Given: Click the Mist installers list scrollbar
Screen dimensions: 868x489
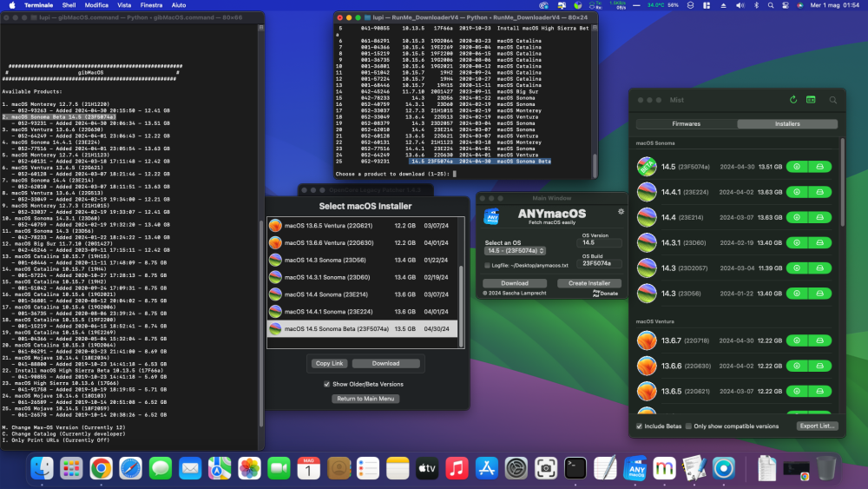Looking at the screenshot, I should pyautogui.click(x=843, y=182).
